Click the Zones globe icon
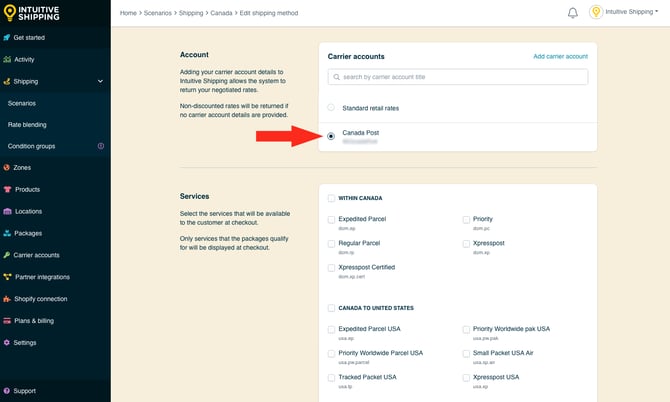670x402 pixels. coord(7,167)
